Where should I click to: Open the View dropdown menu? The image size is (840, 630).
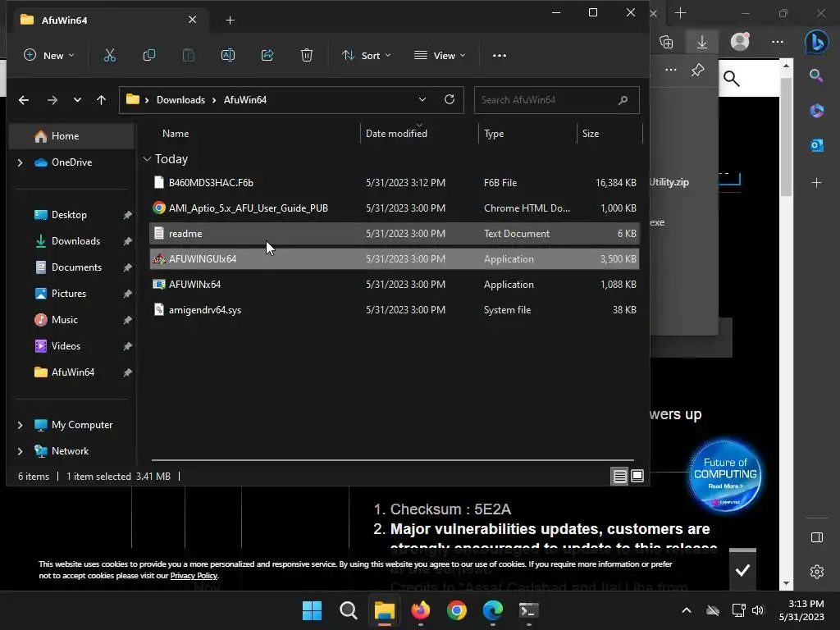tap(440, 55)
